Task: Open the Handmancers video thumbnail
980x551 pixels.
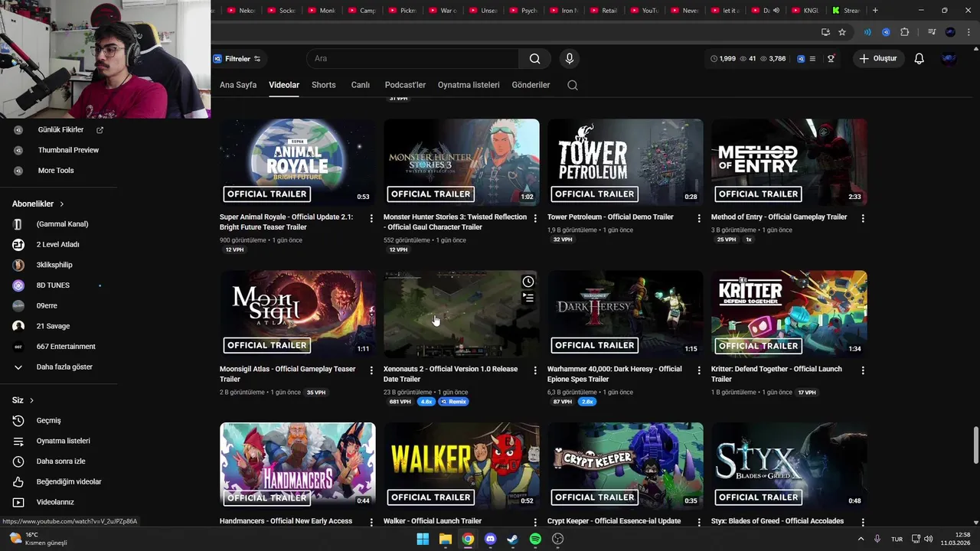Action: click(x=297, y=466)
